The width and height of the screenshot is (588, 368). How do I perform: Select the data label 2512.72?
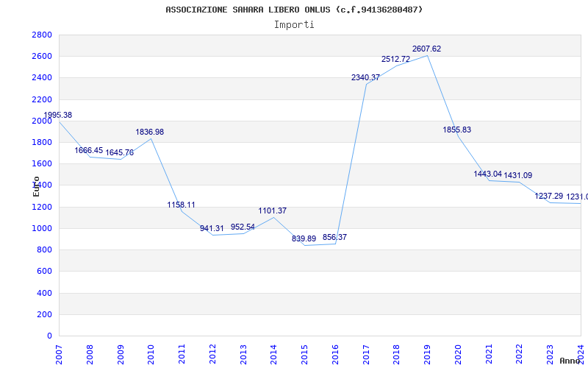tap(395, 60)
